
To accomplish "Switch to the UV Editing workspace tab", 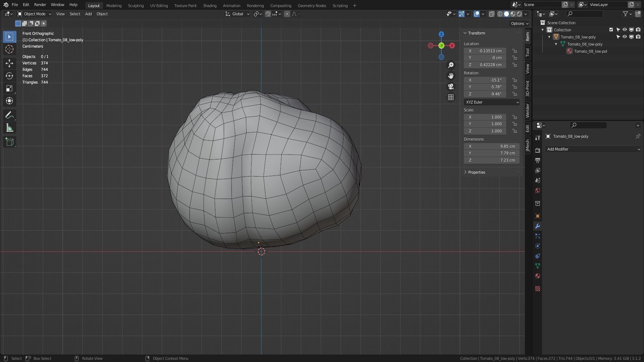I will (x=159, y=6).
